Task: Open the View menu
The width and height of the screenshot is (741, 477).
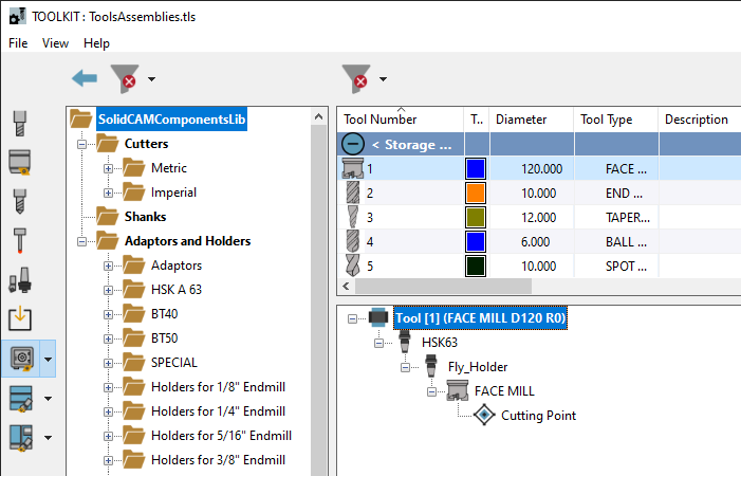Action: tap(55, 43)
